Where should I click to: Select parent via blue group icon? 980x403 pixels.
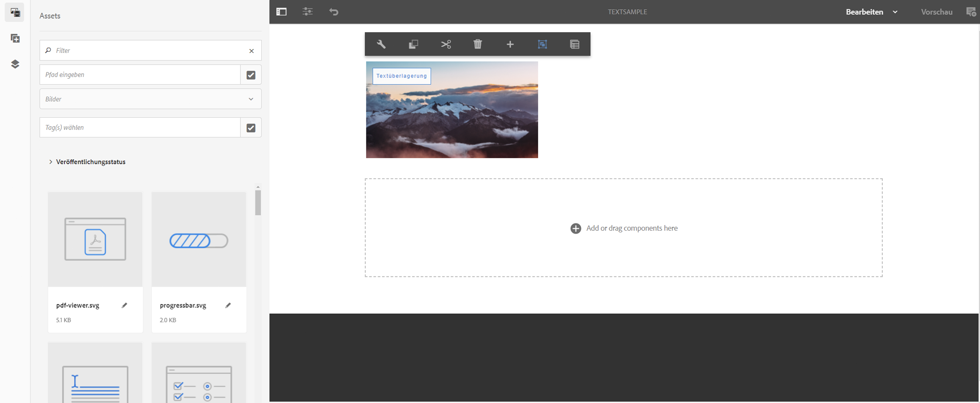tap(542, 44)
